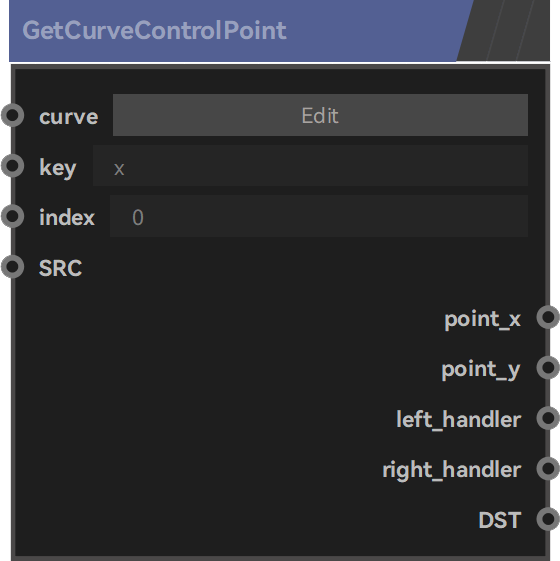Click the curve input socket

point(13,115)
